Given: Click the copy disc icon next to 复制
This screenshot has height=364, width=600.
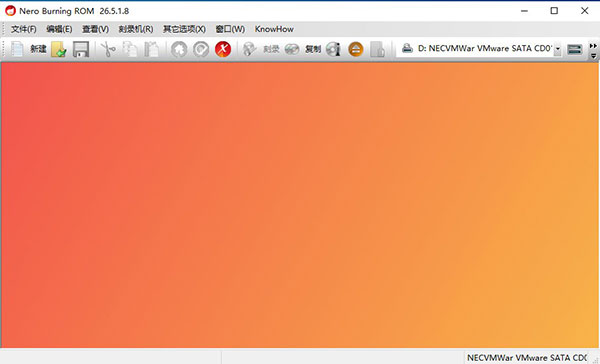Looking at the screenshot, I should click(292, 49).
